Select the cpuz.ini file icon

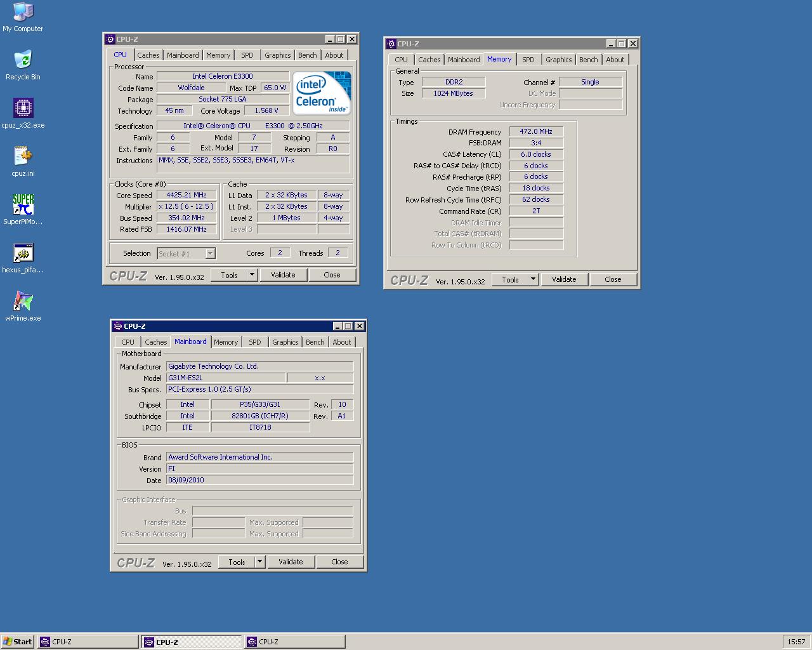click(x=23, y=162)
